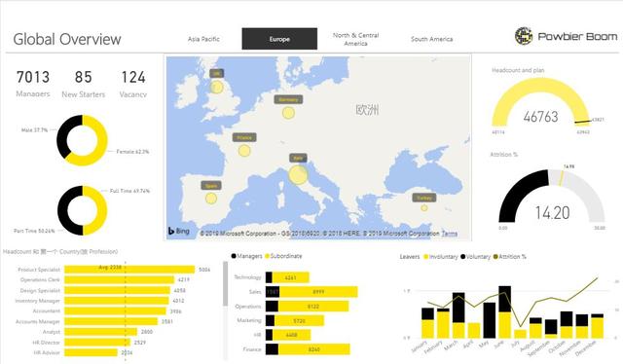Click the Attrition % gauge value 14.20
The image size is (623, 364).
coord(552,212)
